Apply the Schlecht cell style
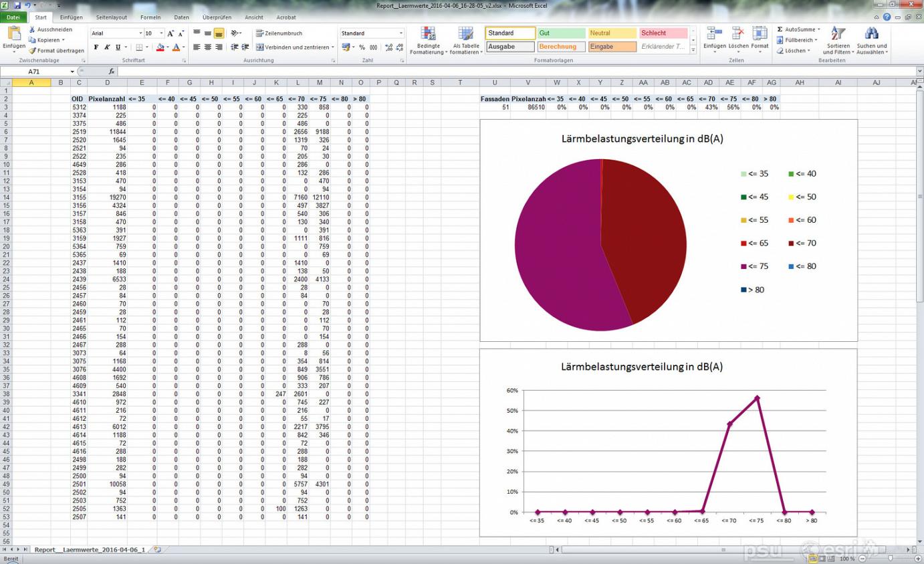The height and width of the screenshot is (564, 924). point(663,33)
